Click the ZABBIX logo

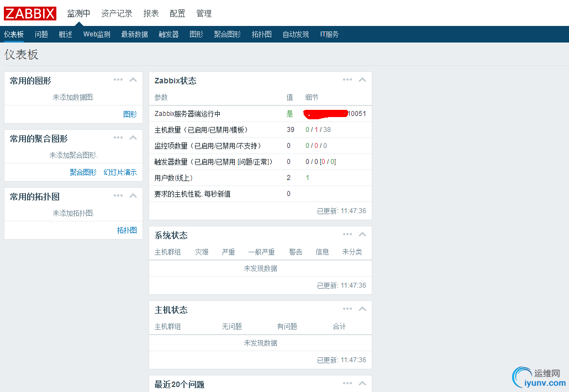pyautogui.click(x=30, y=13)
